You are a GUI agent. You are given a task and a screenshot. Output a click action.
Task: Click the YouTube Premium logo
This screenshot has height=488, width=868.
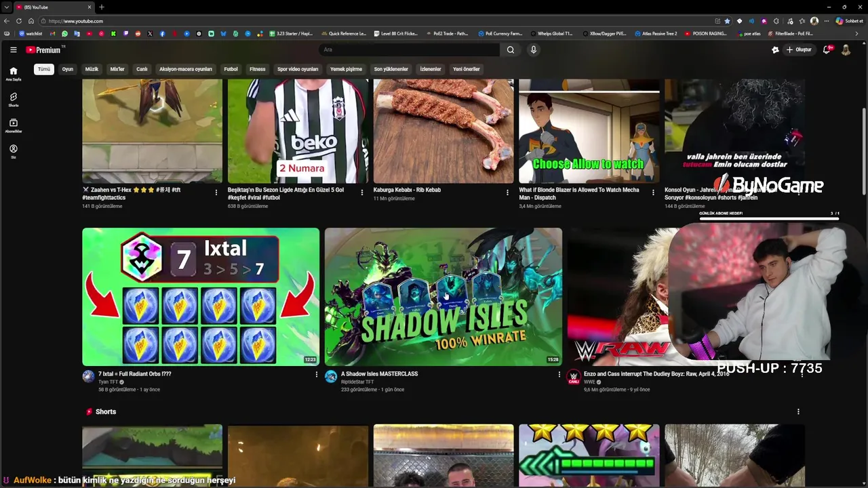click(43, 49)
